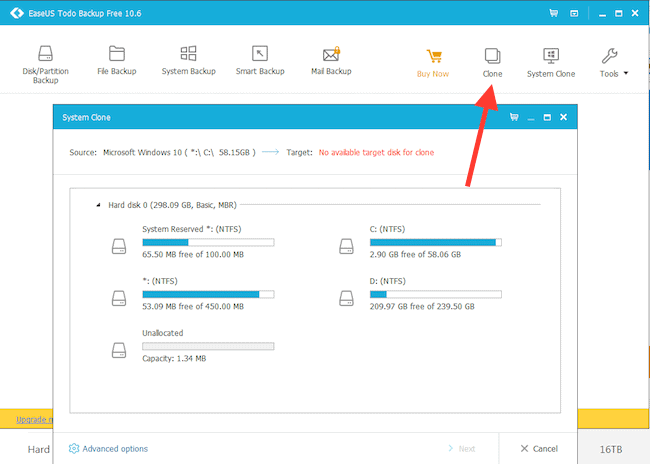Click the Advanced options gear icon
This screenshot has width=650, height=464.
pyautogui.click(x=74, y=449)
